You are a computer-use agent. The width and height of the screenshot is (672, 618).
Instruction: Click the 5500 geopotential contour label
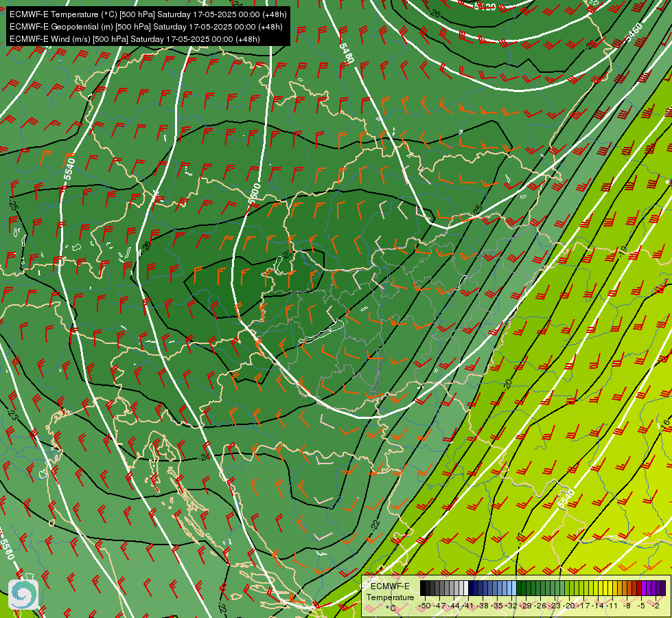click(254, 193)
